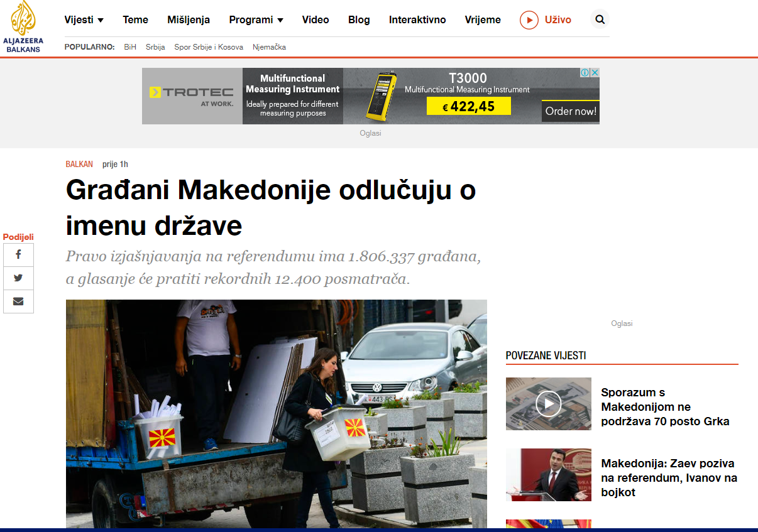Click the € 422,45 price tag in ad
This screenshot has width=758, height=532.
(x=468, y=106)
